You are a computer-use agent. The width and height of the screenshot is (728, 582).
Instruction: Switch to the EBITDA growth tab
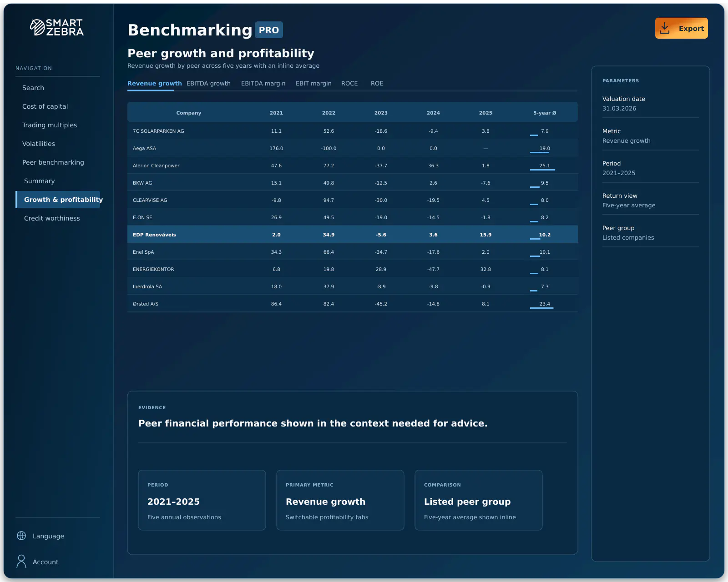click(x=208, y=83)
